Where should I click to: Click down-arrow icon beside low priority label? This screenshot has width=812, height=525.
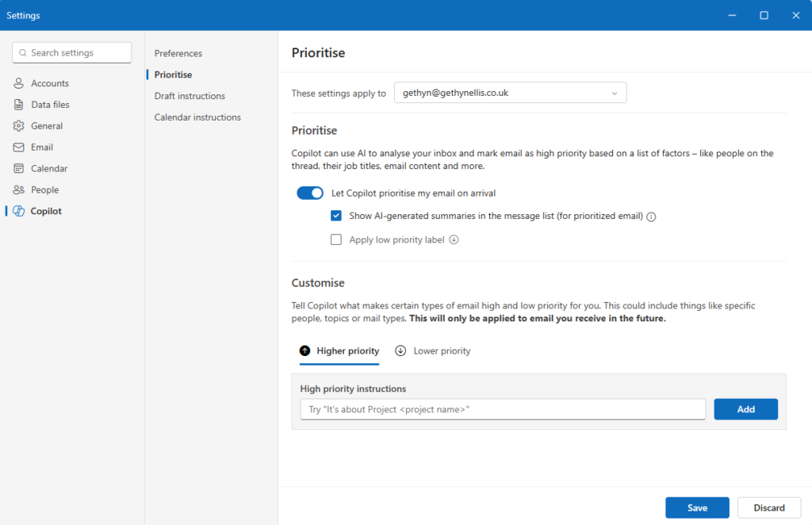(454, 240)
